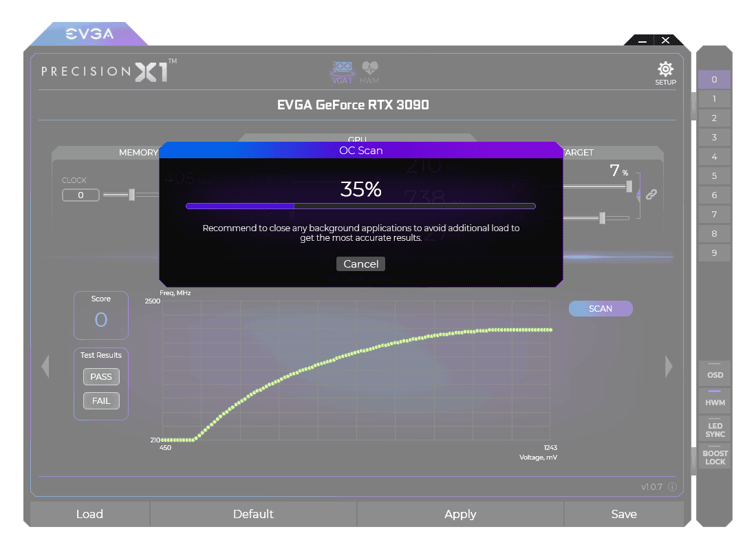Toggle LED SYNC
The image size is (756, 558).
click(715, 429)
